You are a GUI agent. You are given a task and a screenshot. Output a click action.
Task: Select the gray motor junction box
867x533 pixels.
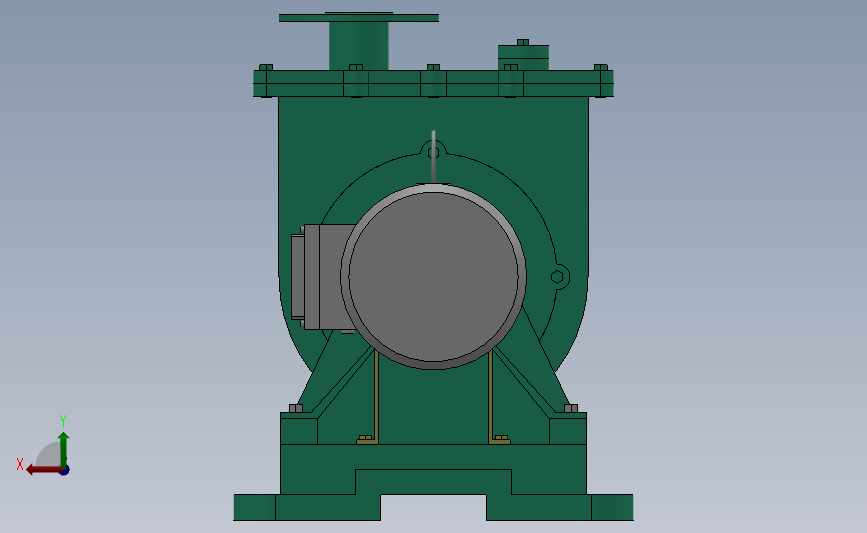point(321,276)
